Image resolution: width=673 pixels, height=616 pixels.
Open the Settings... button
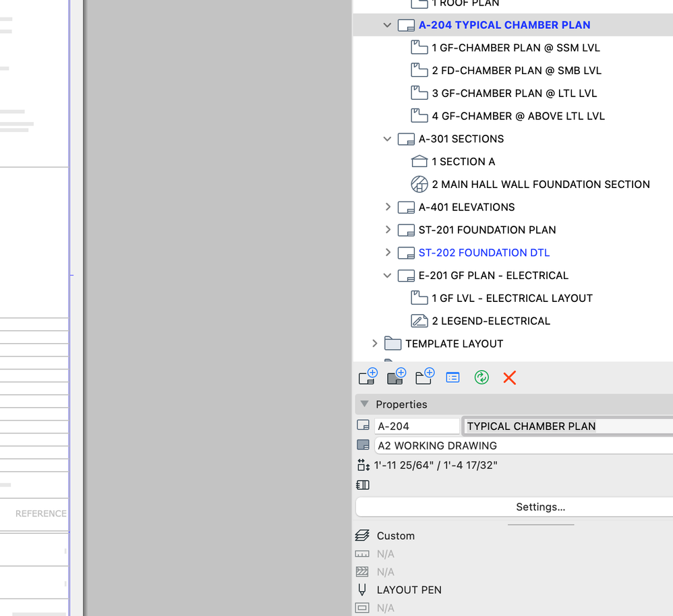tap(540, 507)
